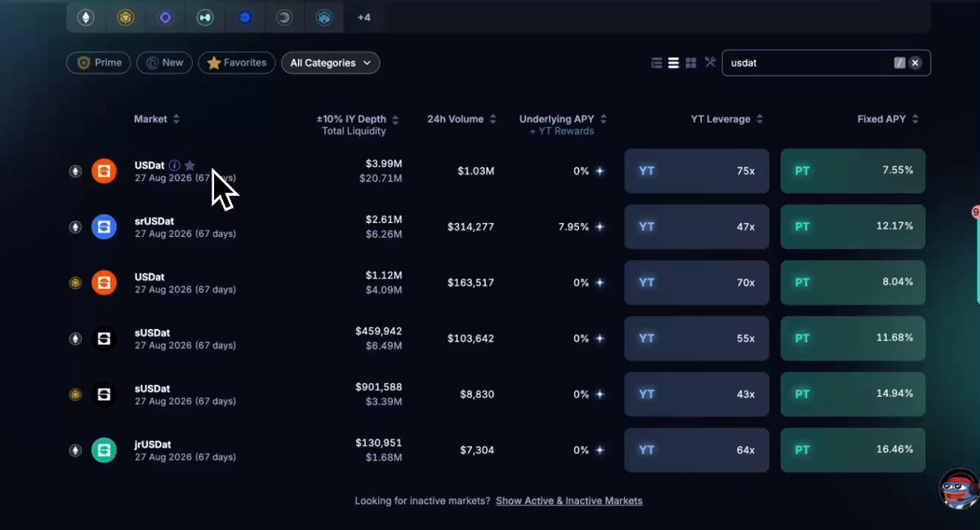
Task: Click the info icon beside USDat
Action: click(174, 166)
